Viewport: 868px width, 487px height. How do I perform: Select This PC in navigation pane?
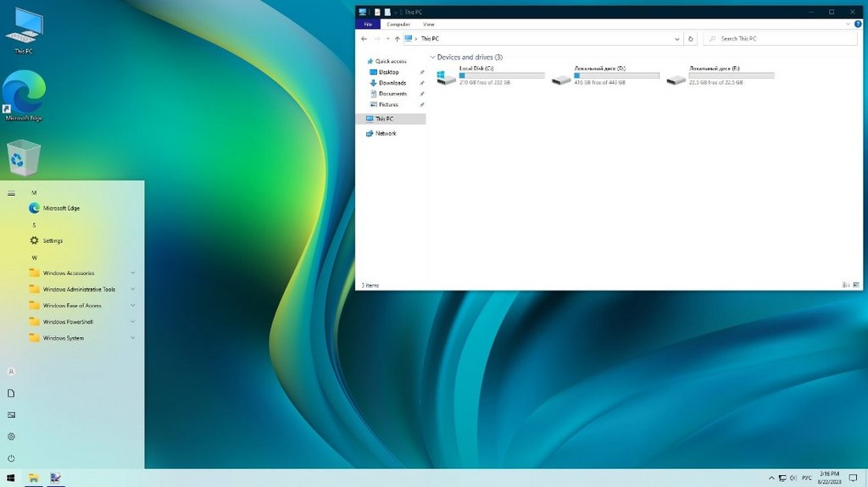pyautogui.click(x=391, y=119)
